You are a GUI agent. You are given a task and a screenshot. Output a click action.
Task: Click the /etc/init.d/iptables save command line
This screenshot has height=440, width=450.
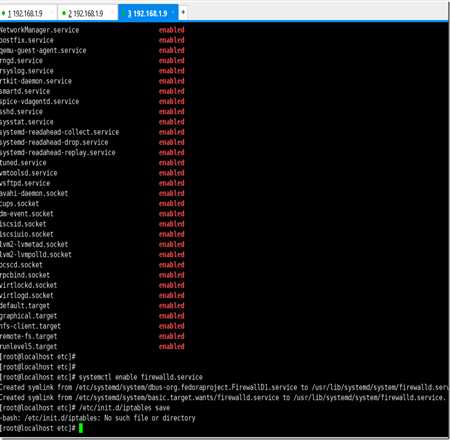[x=124, y=408]
